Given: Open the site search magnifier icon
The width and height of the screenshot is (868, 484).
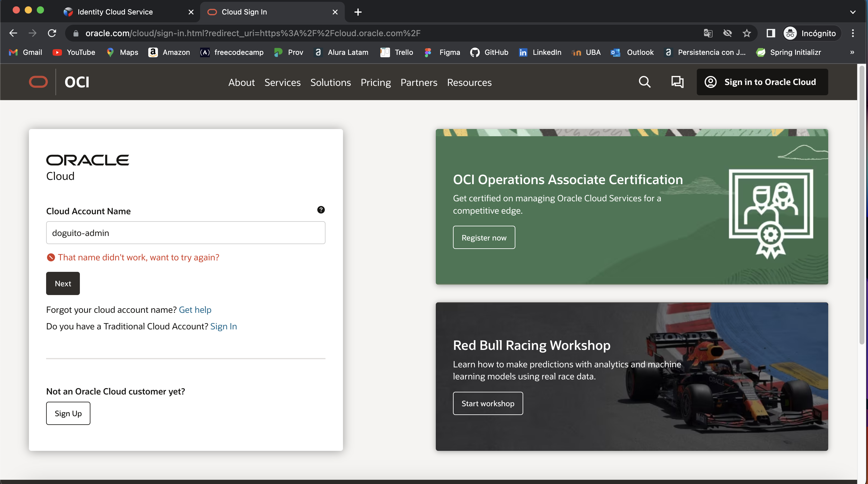Looking at the screenshot, I should 645,82.
